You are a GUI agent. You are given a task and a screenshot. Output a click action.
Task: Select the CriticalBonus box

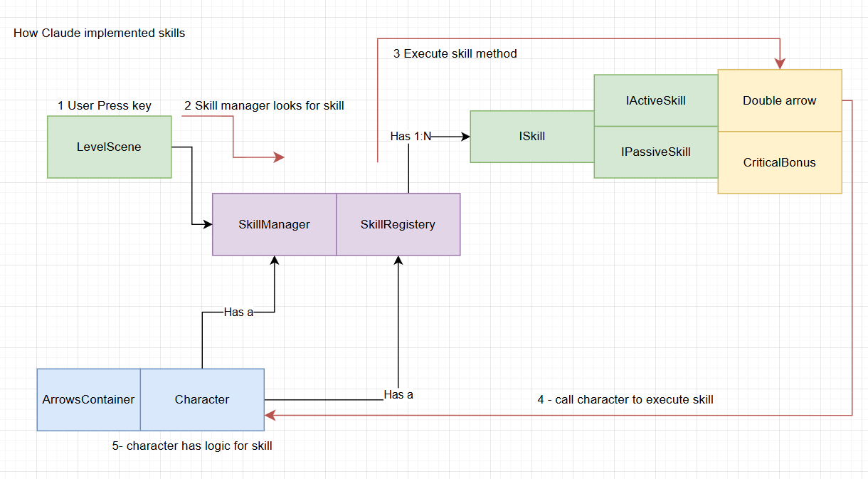click(779, 162)
